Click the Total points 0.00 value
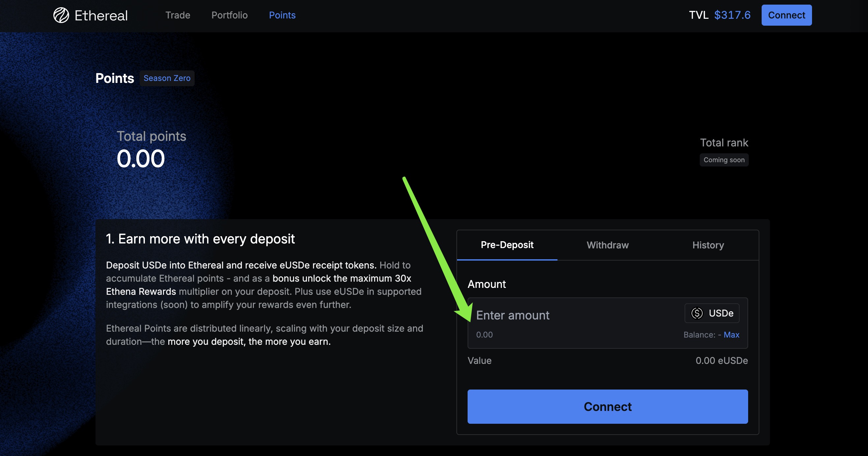Screen dimensions: 868x456 141,159
